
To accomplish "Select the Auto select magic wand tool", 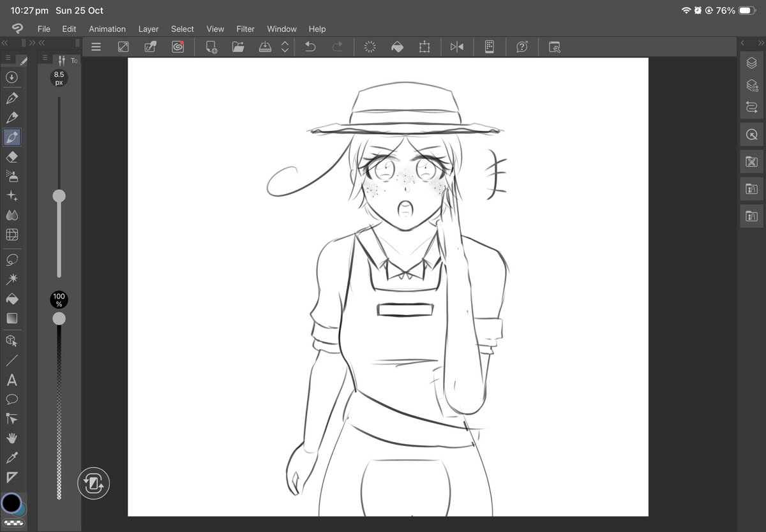I will point(11,279).
